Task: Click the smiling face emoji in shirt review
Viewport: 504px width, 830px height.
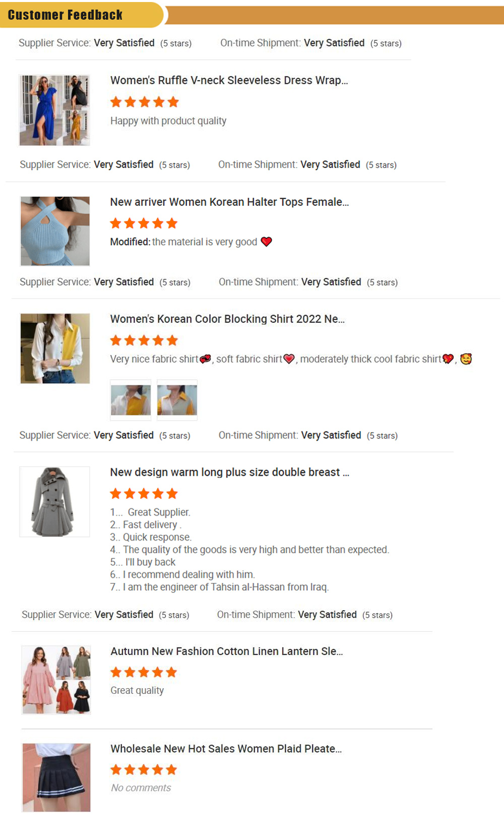Action: (x=466, y=359)
